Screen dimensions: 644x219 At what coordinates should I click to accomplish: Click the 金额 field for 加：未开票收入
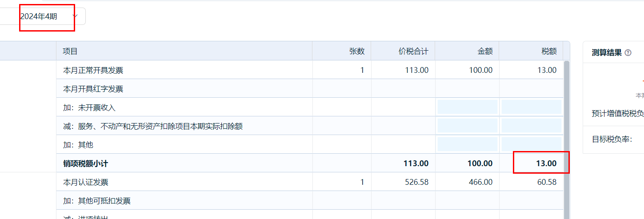point(467,107)
